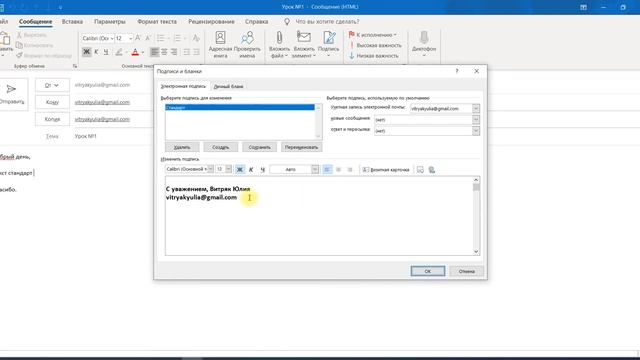Click Copy (Копировать) in the clipboard group
Viewport: 640px width, 360px height.
(x=34, y=45)
